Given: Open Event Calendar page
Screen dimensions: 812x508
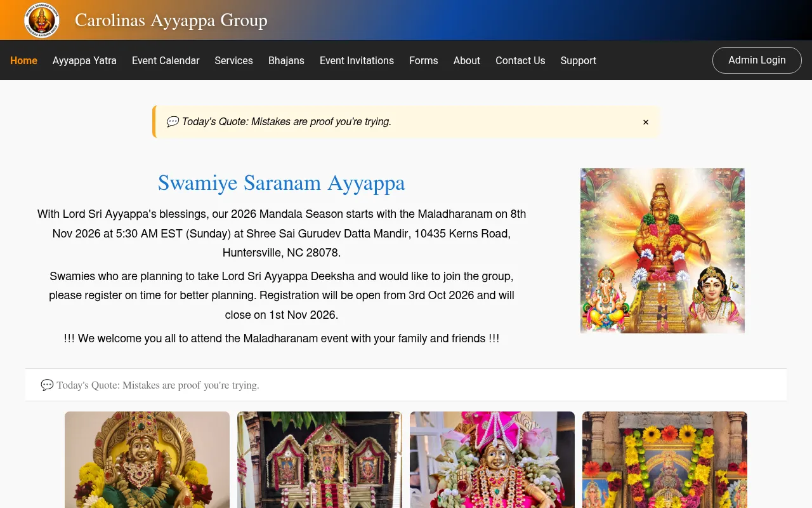Looking at the screenshot, I should pyautogui.click(x=166, y=60).
